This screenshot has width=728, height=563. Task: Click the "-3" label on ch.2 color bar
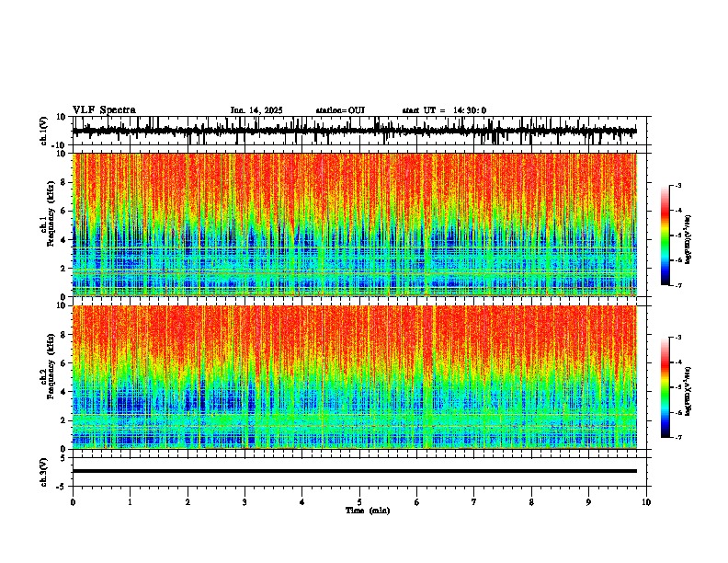pyautogui.click(x=677, y=338)
